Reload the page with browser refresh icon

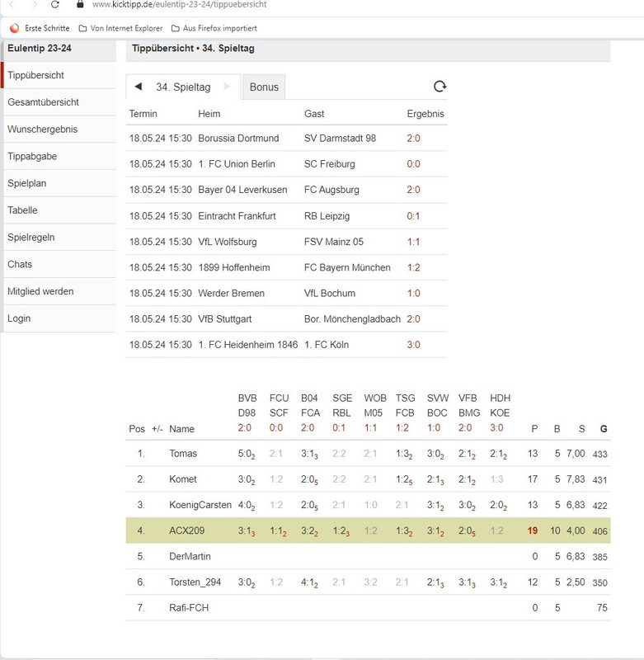point(54,5)
